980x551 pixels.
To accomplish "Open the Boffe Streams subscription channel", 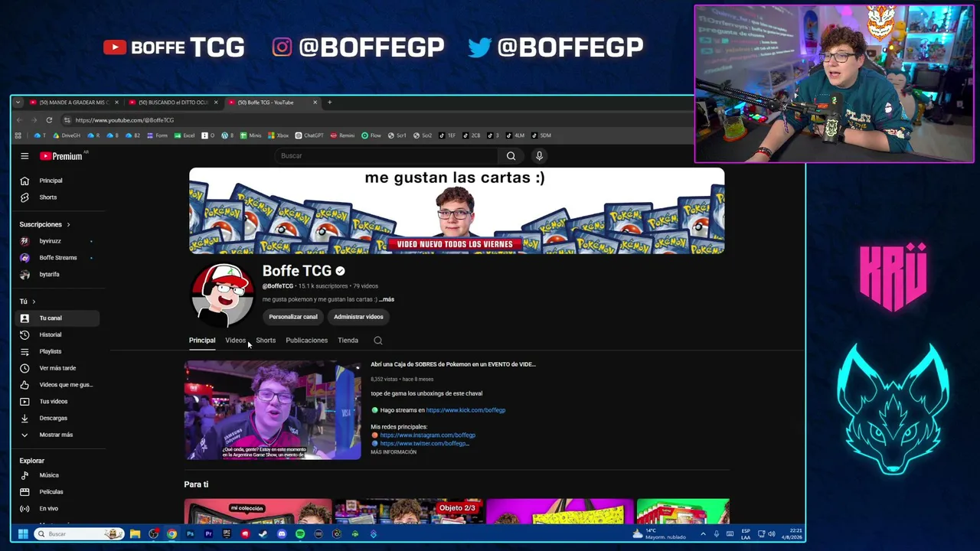I will coord(58,258).
